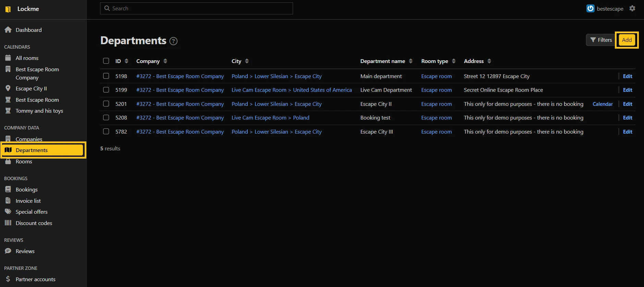Click the Discount codes barcode icon
The width and height of the screenshot is (644, 287).
coord(8,223)
